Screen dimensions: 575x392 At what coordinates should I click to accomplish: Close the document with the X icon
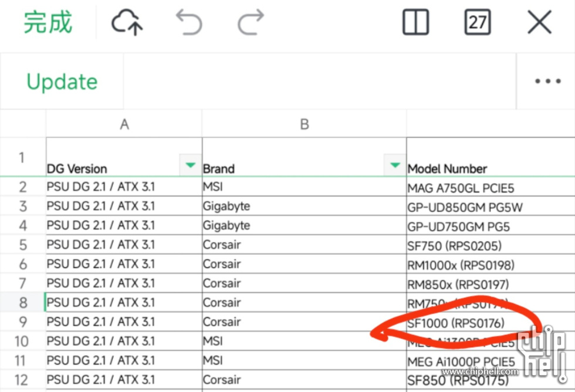click(x=539, y=22)
